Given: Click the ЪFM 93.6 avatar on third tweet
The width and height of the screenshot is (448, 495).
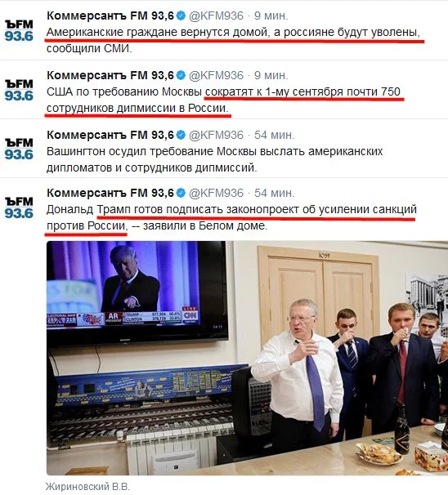Looking at the screenshot, I should click(19, 149).
